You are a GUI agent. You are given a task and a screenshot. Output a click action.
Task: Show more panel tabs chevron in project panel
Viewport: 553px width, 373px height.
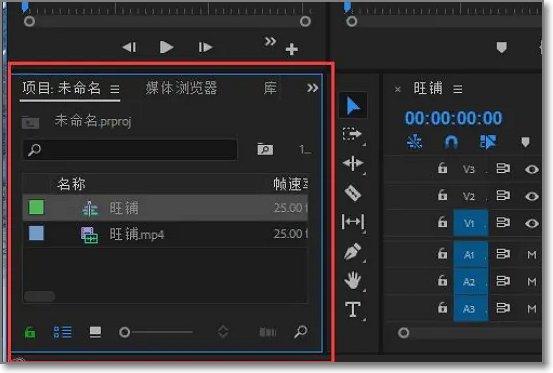click(312, 88)
